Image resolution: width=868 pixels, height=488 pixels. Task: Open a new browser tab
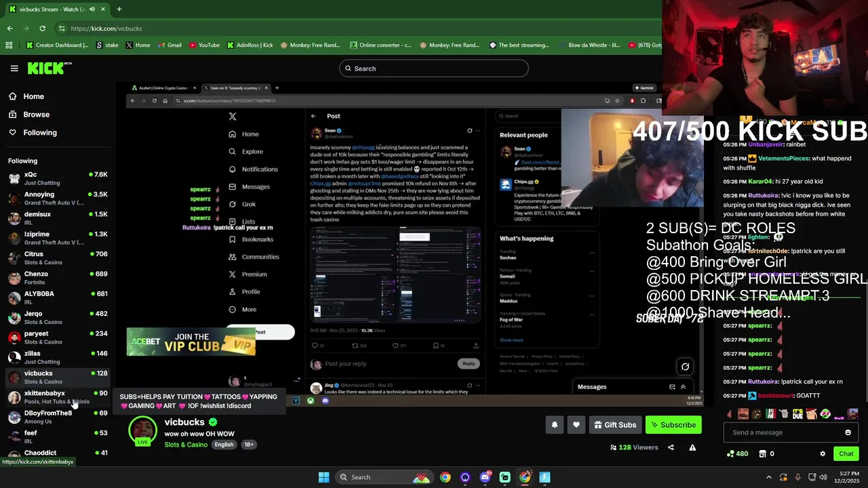pyautogui.click(x=119, y=9)
